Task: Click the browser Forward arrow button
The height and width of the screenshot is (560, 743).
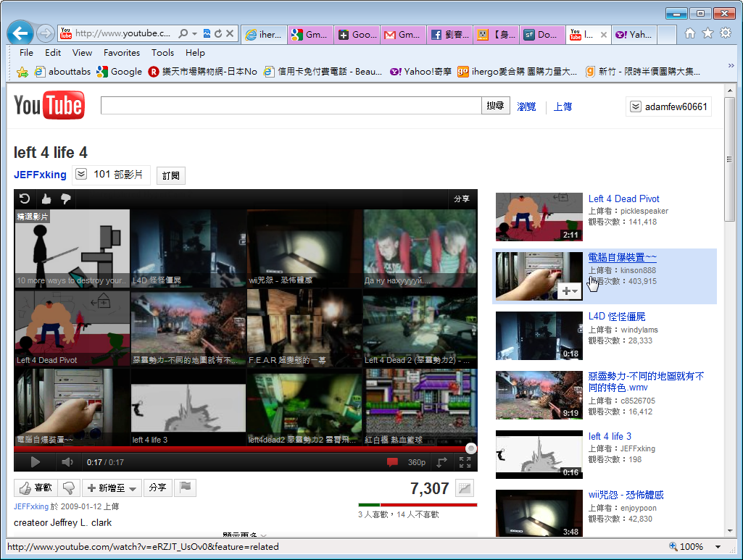Action: click(46, 33)
